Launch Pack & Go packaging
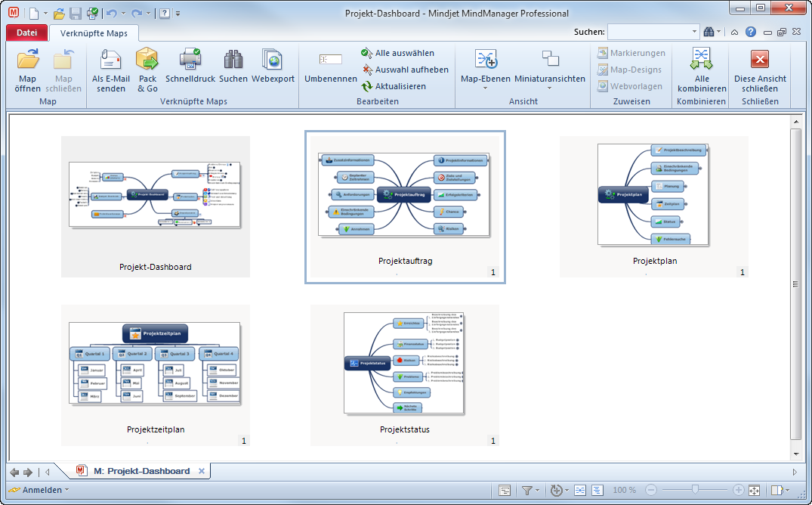The image size is (812, 505). pyautogui.click(x=147, y=70)
